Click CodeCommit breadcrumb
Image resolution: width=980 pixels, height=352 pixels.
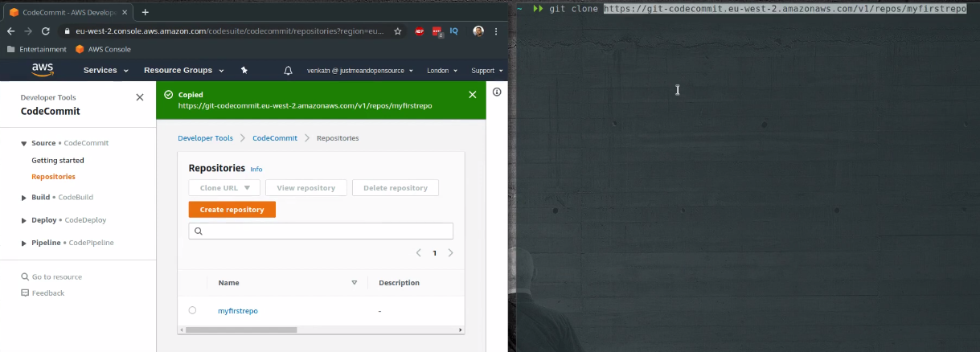click(x=275, y=138)
